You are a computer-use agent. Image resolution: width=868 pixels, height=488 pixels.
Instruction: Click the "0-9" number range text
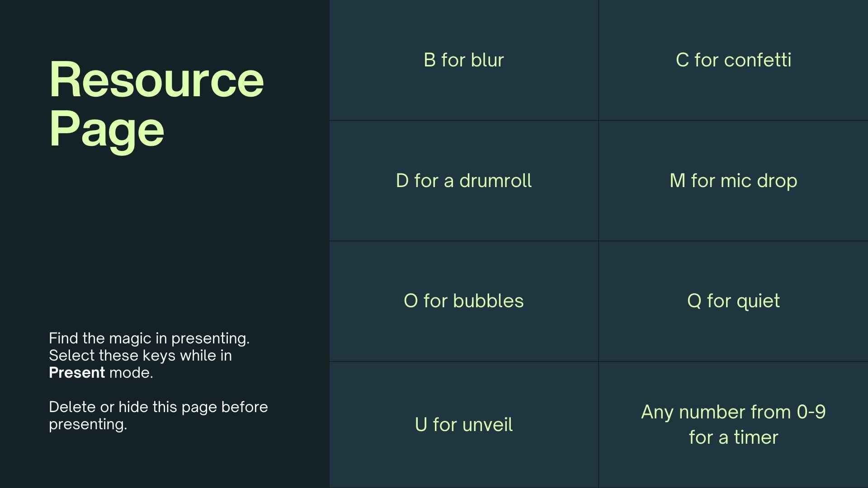[x=811, y=412]
